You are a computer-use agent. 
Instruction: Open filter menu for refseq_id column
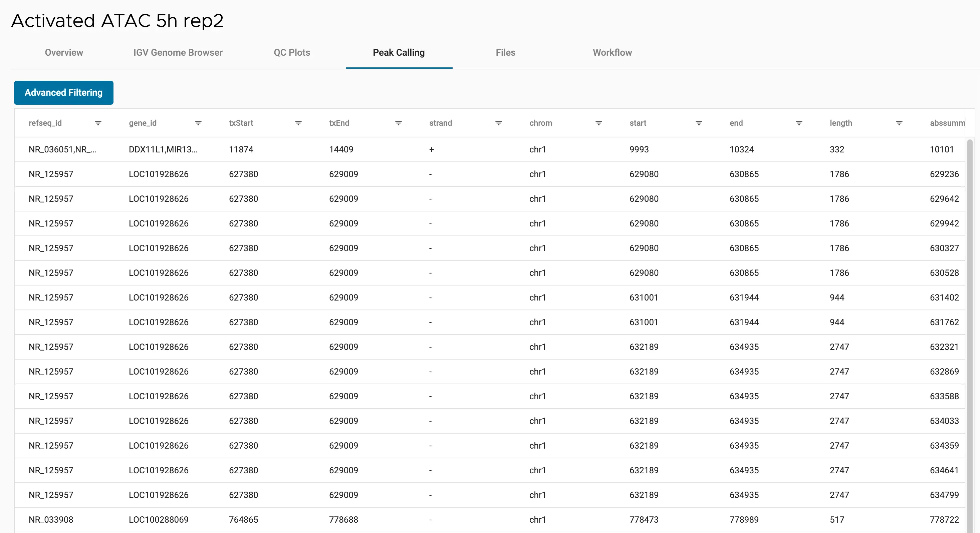98,123
